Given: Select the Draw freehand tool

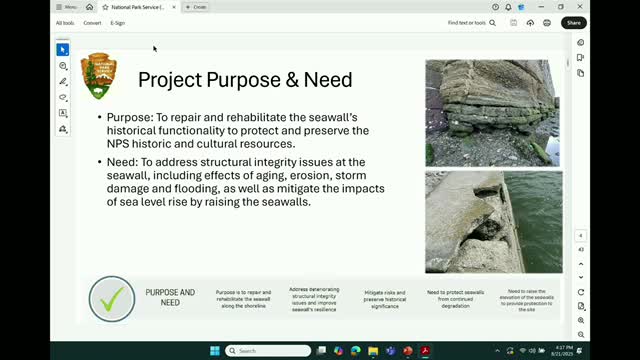Looking at the screenshot, I should (62, 97).
